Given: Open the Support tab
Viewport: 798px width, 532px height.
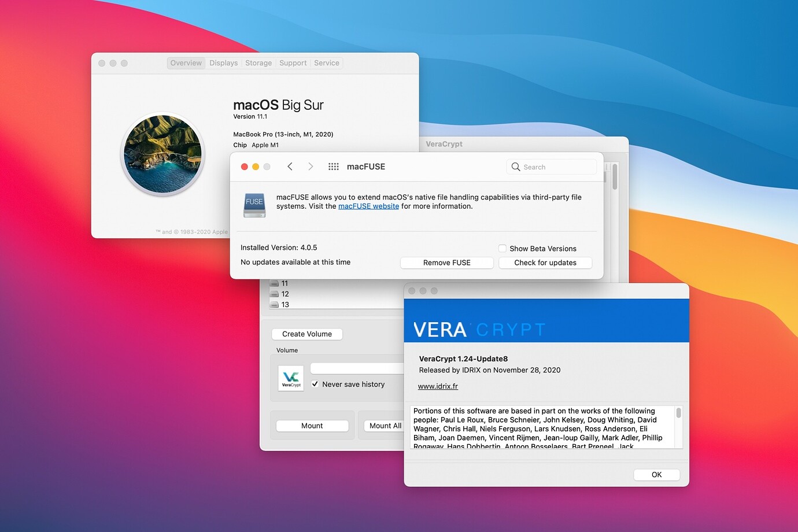Looking at the screenshot, I should [x=293, y=63].
